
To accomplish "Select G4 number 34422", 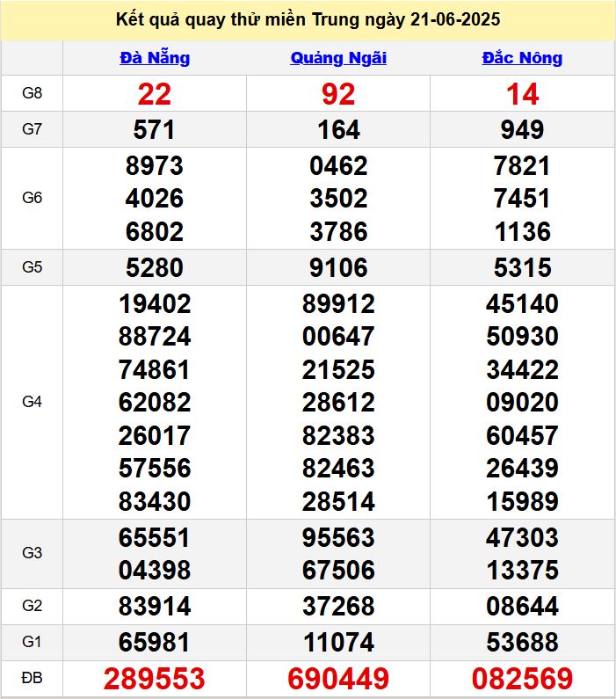I will (523, 370).
